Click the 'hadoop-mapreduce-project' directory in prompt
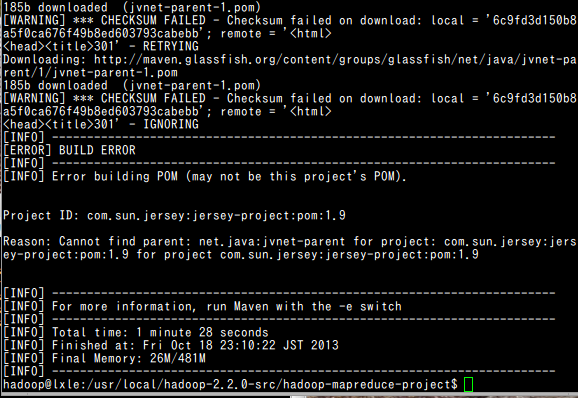The image size is (578, 398). coord(367,384)
